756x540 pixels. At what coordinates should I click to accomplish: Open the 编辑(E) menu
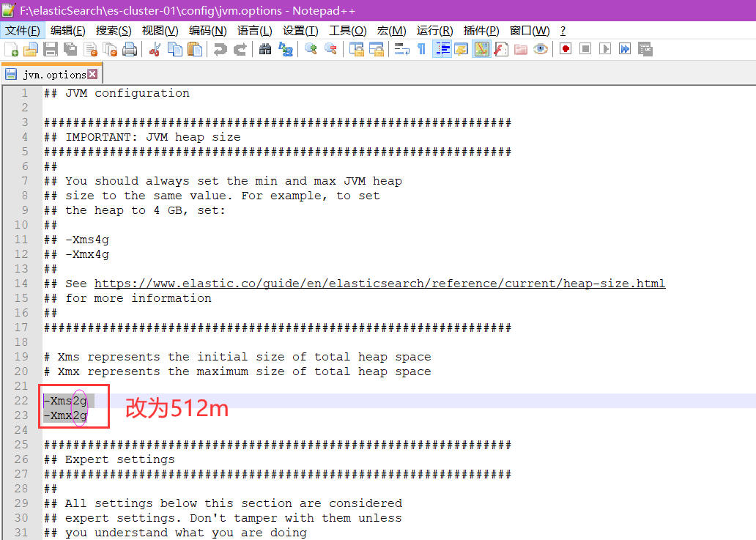tap(68, 31)
